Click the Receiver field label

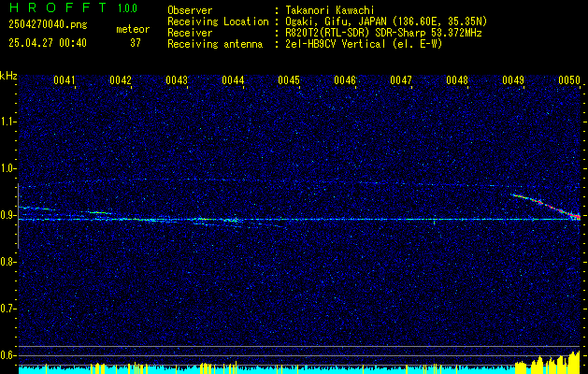190,33
